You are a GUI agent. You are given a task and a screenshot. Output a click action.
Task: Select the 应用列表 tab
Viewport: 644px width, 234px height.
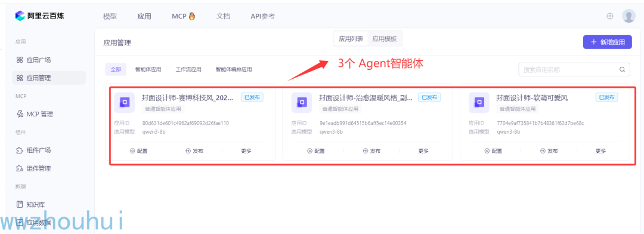click(x=351, y=39)
